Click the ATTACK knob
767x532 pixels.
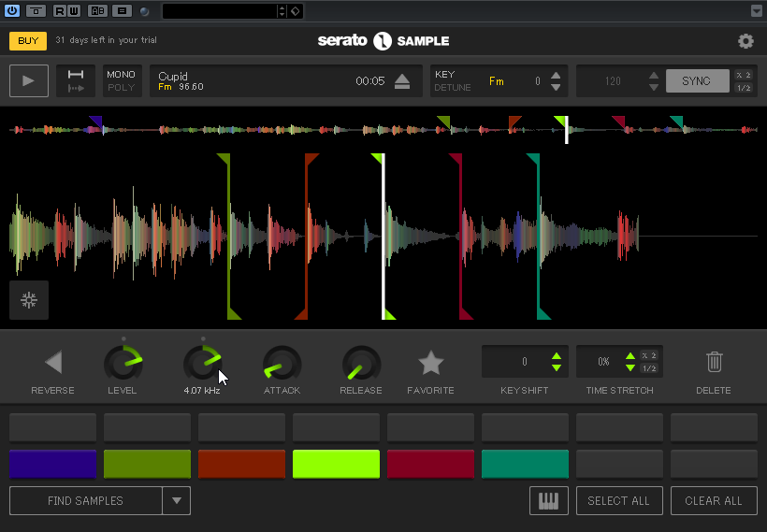282,365
